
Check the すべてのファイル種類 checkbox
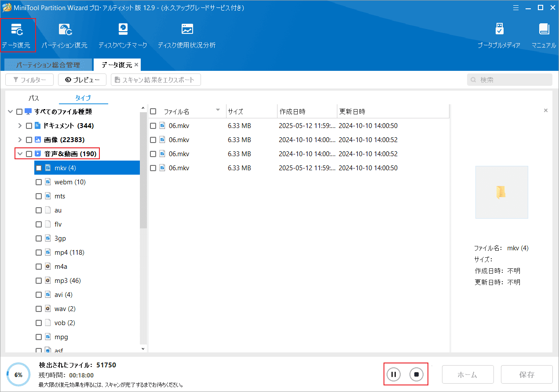pos(19,112)
